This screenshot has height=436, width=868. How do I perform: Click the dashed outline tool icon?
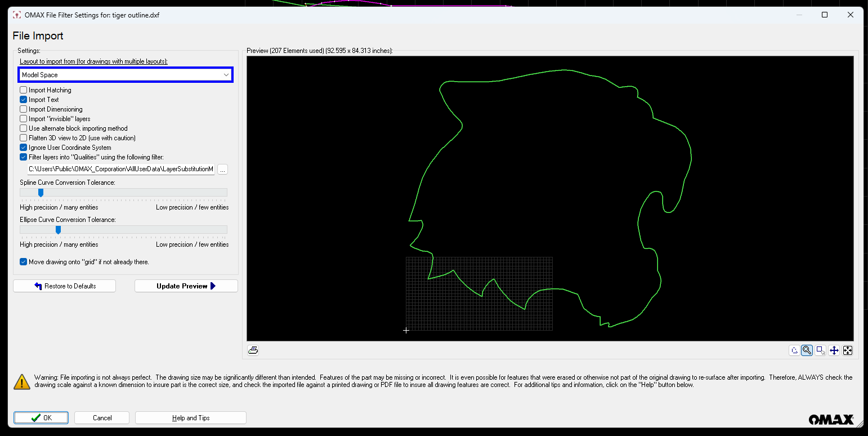(794, 350)
